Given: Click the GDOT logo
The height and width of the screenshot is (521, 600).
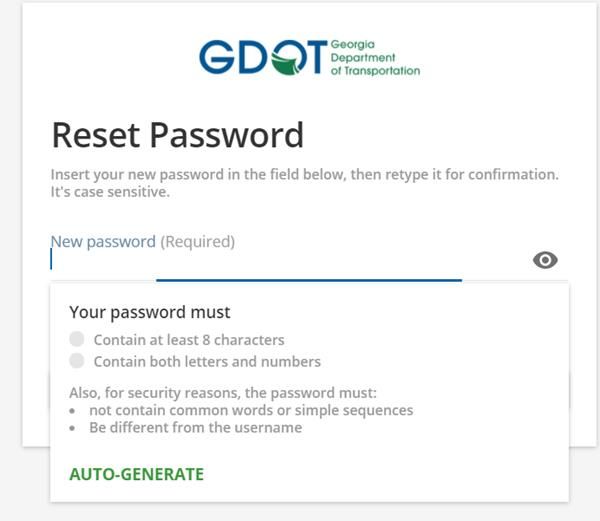Looking at the screenshot, I should tap(310, 57).
